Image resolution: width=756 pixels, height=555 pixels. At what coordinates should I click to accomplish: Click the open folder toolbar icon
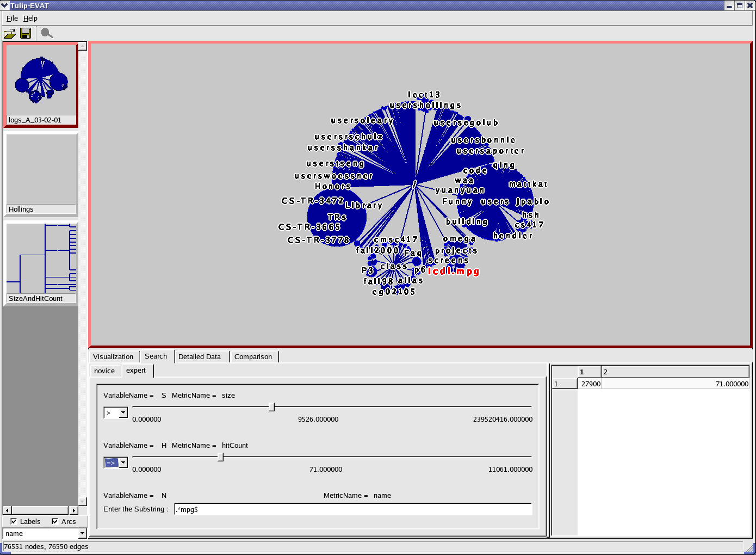(x=10, y=34)
